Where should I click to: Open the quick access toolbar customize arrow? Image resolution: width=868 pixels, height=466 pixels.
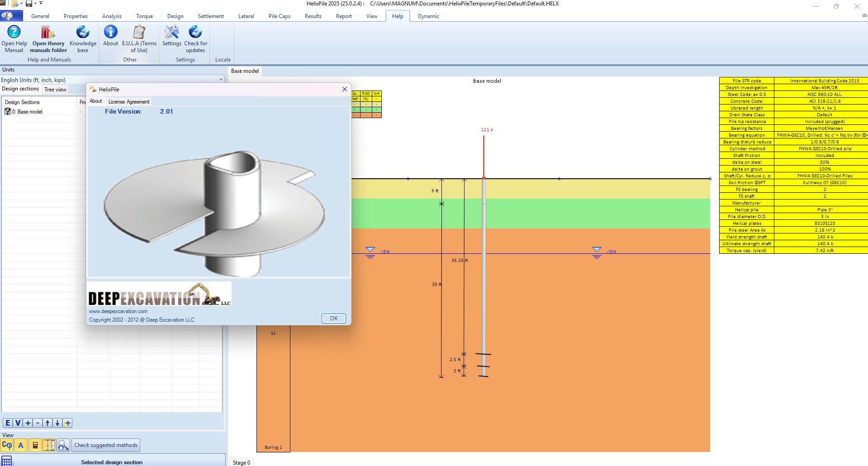click(x=41, y=3)
